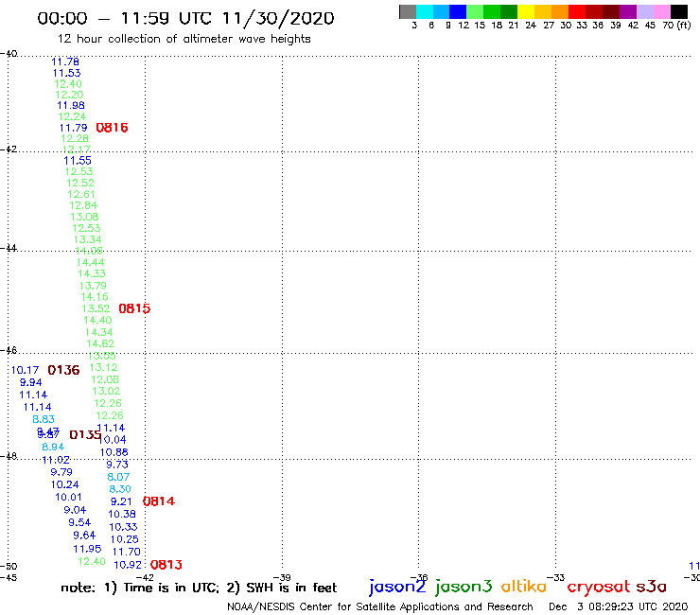Screen dimensions: 700x615
Task: Click the gray swatch in the color legend
Action: point(408,11)
